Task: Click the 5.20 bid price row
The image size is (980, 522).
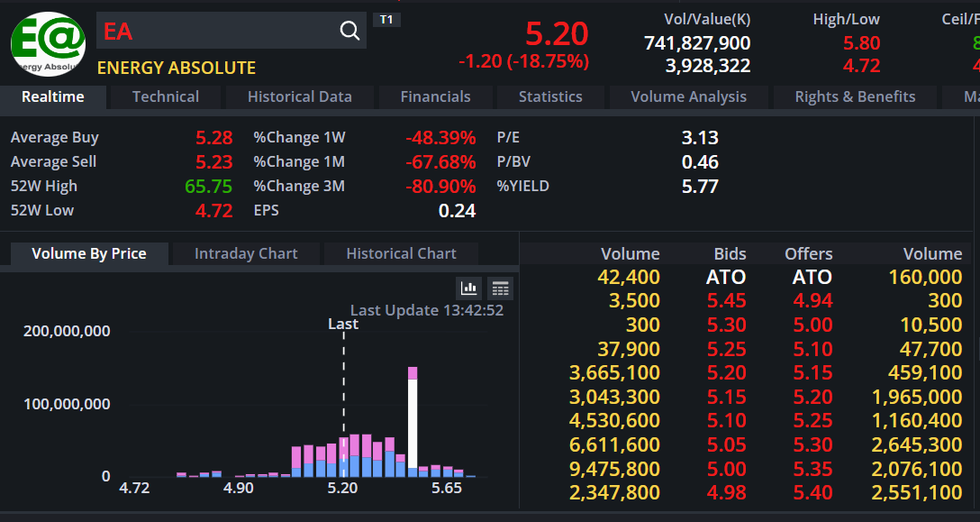Action: click(x=726, y=372)
